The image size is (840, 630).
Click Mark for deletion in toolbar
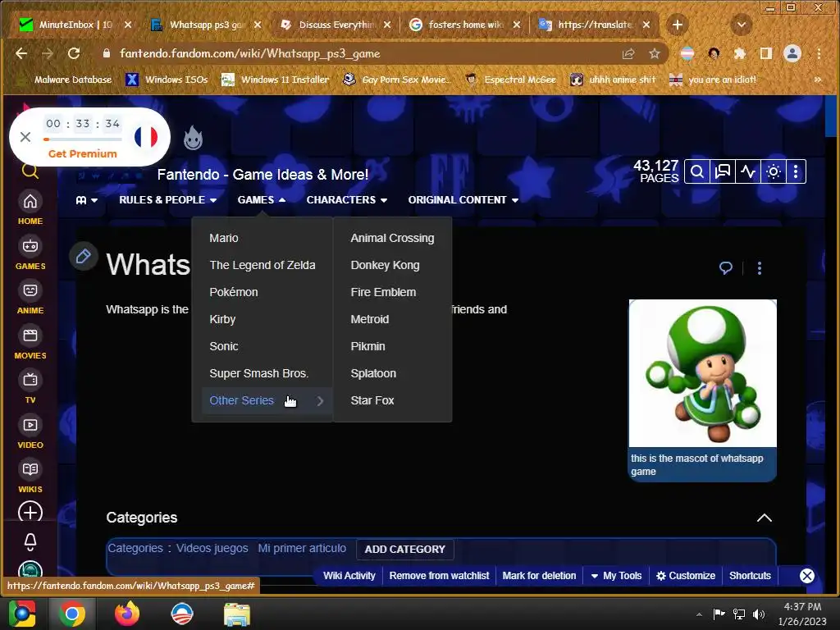[539, 575]
